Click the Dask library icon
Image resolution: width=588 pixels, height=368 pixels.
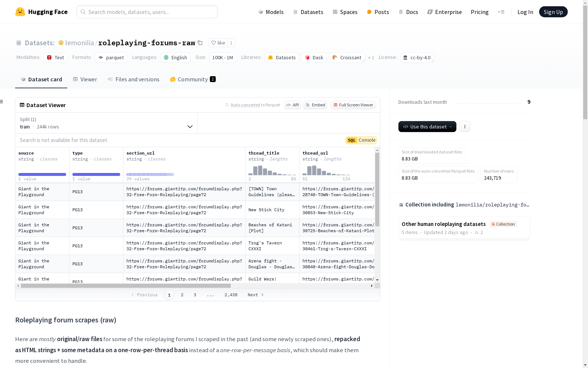click(x=307, y=57)
